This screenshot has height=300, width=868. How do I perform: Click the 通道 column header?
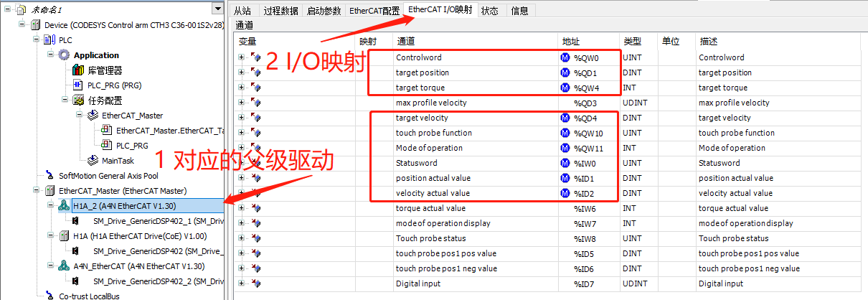point(476,42)
